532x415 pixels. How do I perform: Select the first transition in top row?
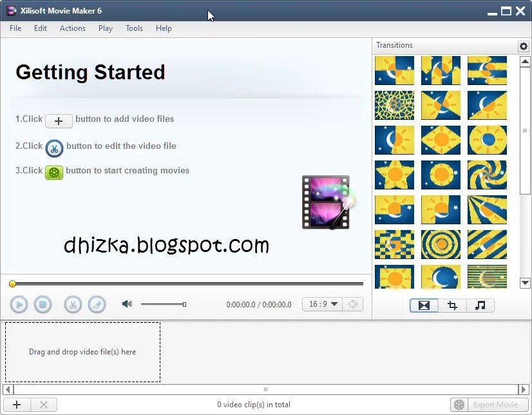394,70
